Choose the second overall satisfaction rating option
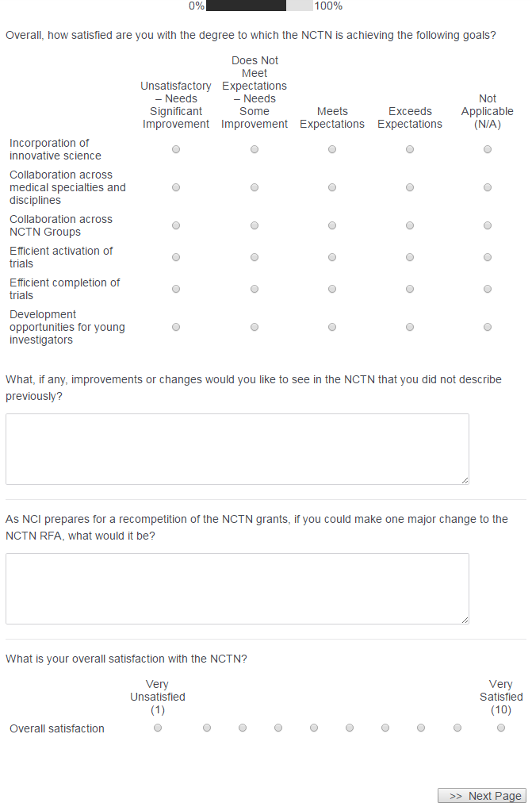Screen dimensions: 532x807 (207, 728)
